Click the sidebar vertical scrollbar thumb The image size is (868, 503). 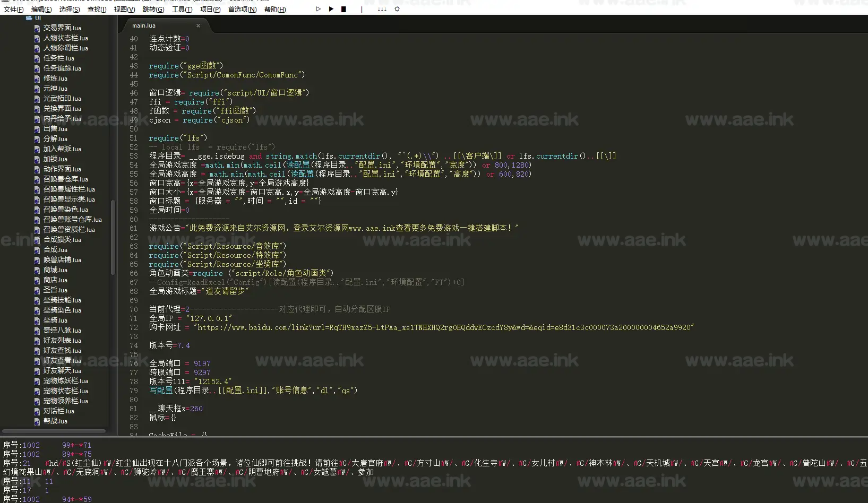113,237
